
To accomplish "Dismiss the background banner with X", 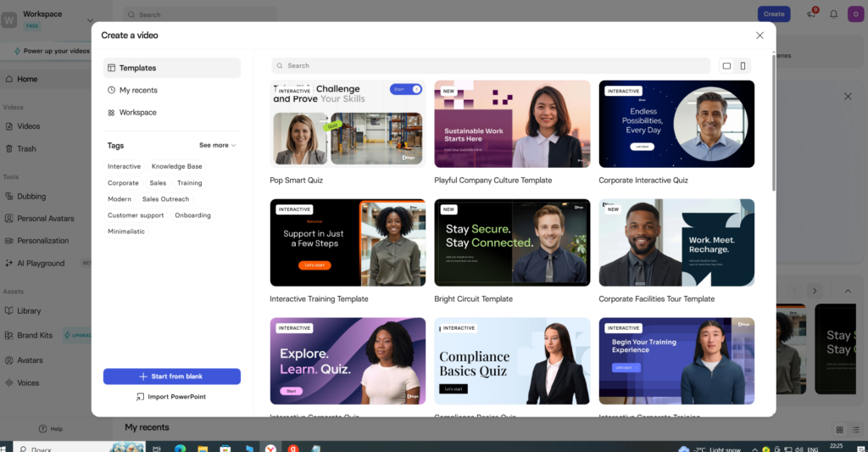I will [x=848, y=97].
